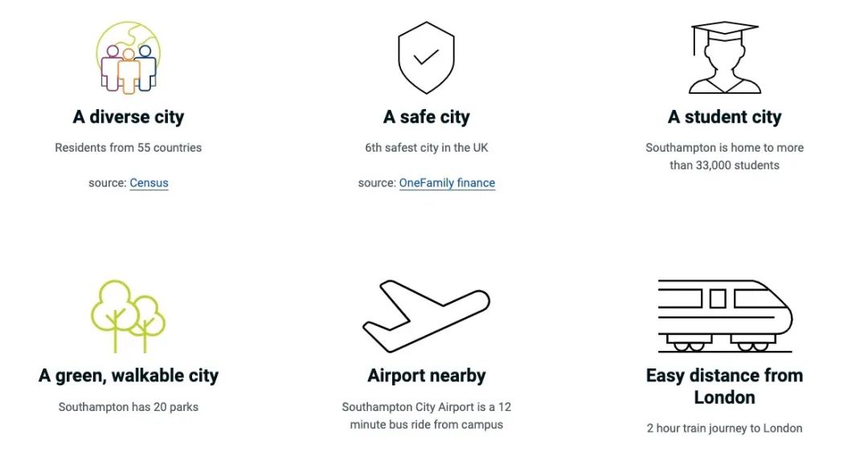Click the Southampton City Airport bus ride text

(426, 416)
